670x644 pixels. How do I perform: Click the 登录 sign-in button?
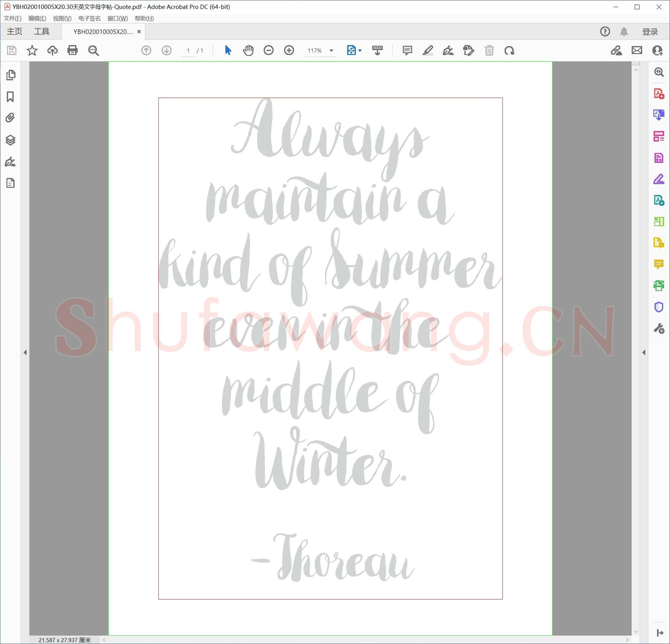pyautogui.click(x=650, y=32)
